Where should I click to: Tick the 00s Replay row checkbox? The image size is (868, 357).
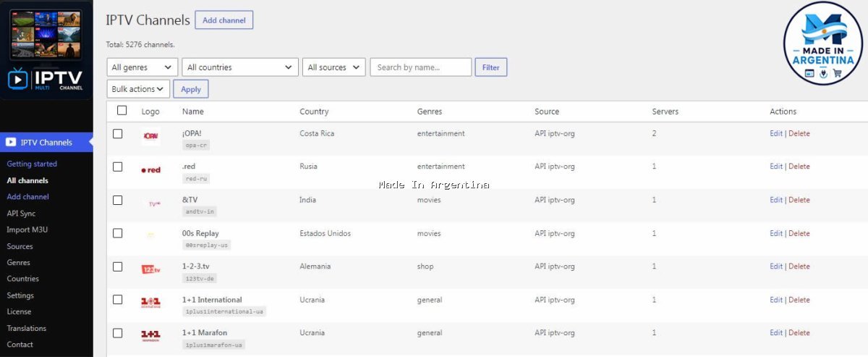coord(118,233)
